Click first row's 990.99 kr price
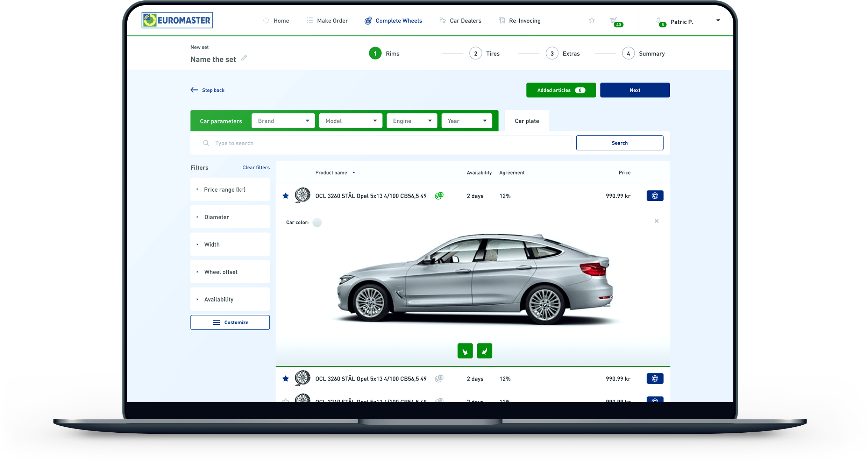The width and height of the screenshot is (868, 461). [x=618, y=196]
